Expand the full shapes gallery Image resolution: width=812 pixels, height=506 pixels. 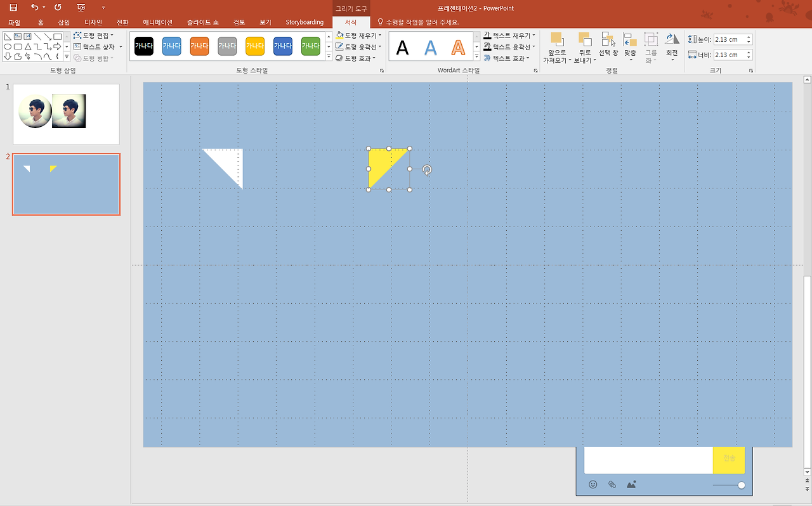click(67, 56)
